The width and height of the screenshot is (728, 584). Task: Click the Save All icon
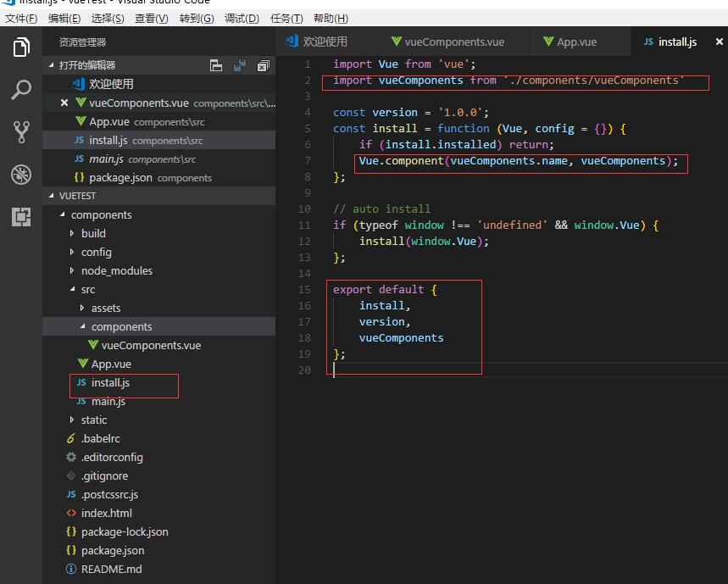[240, 65]
